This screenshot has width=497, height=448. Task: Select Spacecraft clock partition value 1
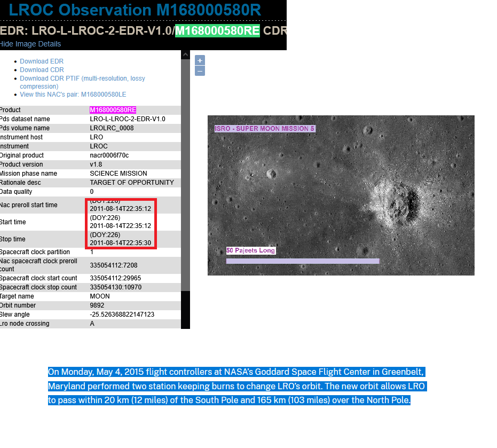[92, 252]
